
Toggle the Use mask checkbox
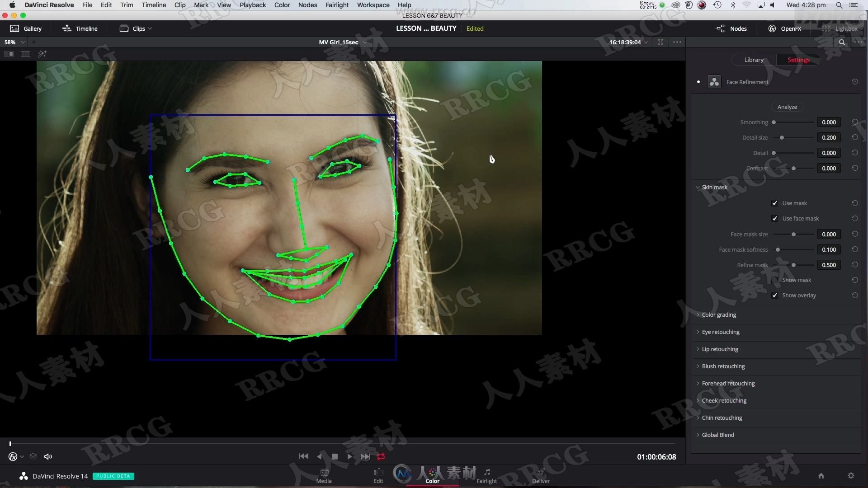click(776, 202)
